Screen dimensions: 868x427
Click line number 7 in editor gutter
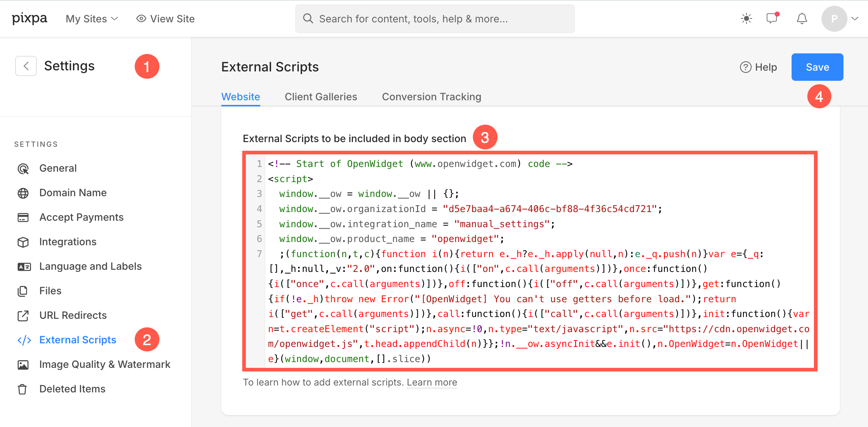[x=259, y=254]
